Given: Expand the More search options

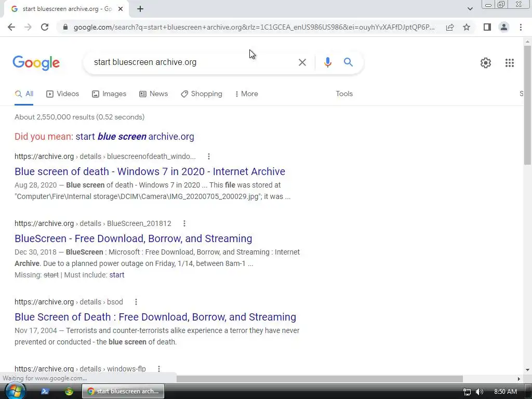Looking at the screenshot, I should coord(247,94).
